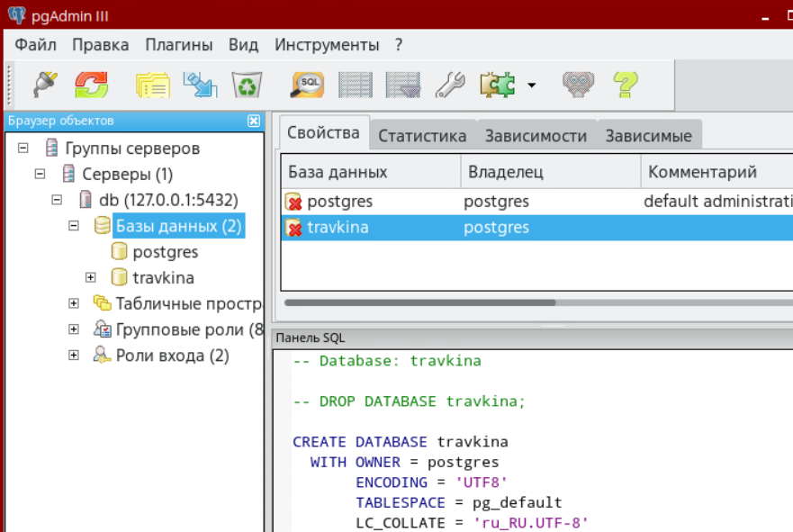Select travkina database in the tree
The height and width of the screenshot is (532, 793).
pyautogui.click(x=163, y=277)
